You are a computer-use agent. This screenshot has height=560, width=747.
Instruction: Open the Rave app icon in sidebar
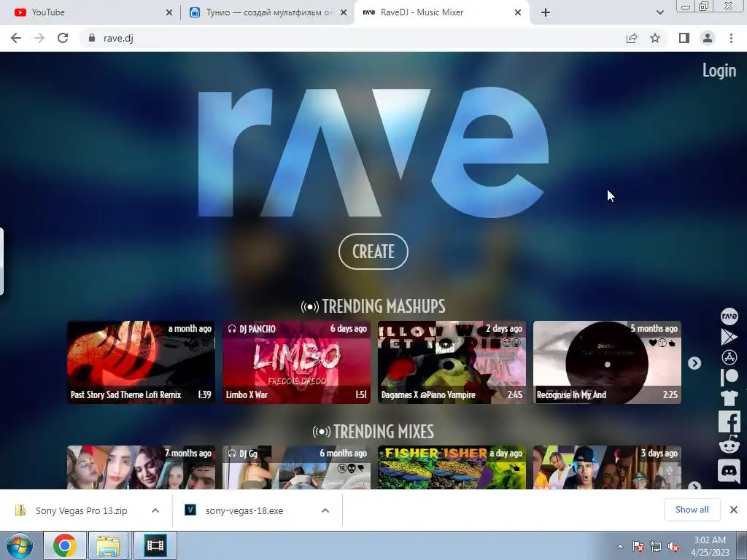(729, 316)
